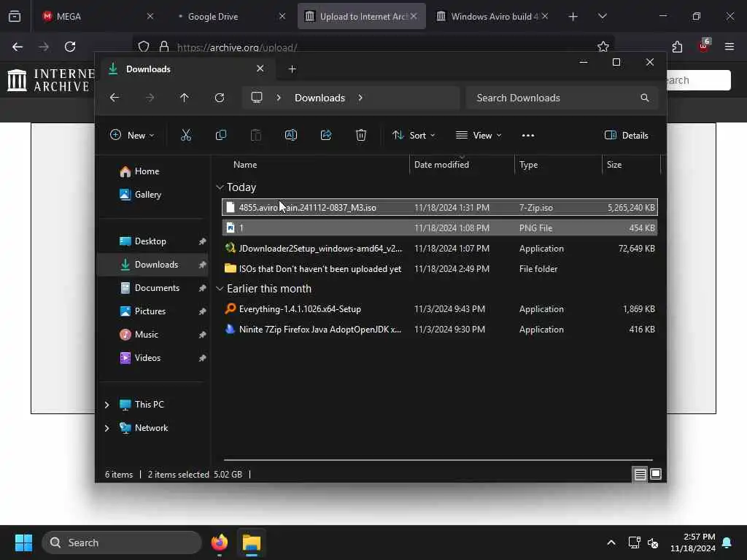The height and width of the screenshot is (560, 747).
Task: Expand This PC in navigation pane
Action: pyautogui.click(x=107, y=405)
